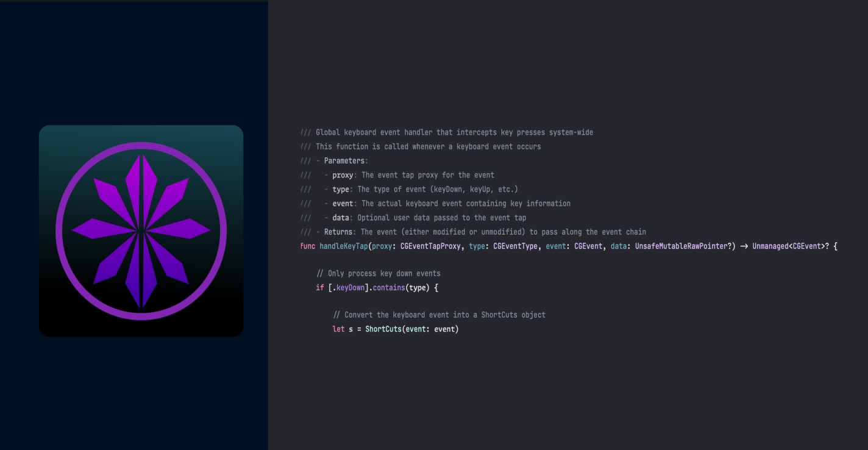The image size is (868, 450).
Task: Click the if keyword
Action: point(319,288)
